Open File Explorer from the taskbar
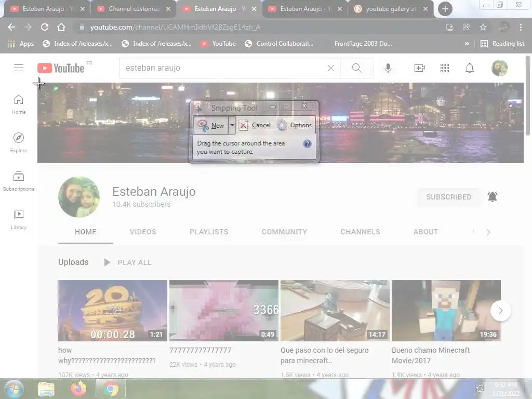 pyautogui.click(x=46, y=389)
